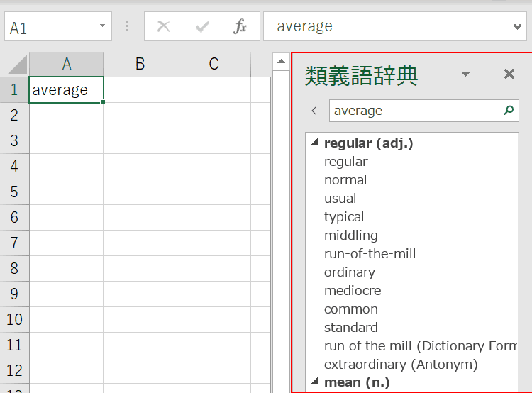Click the 'mean (n.)' heading text

click(x=357, y=382)
